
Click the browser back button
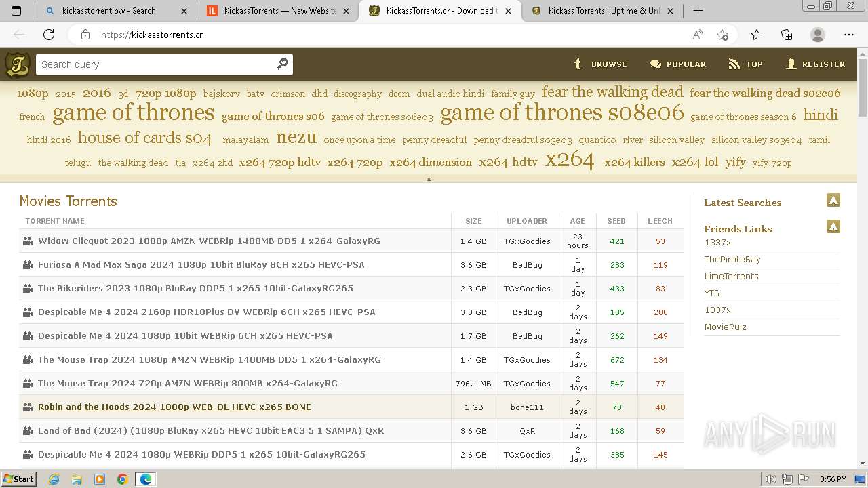pyautogui.click(x=19, y=35)
